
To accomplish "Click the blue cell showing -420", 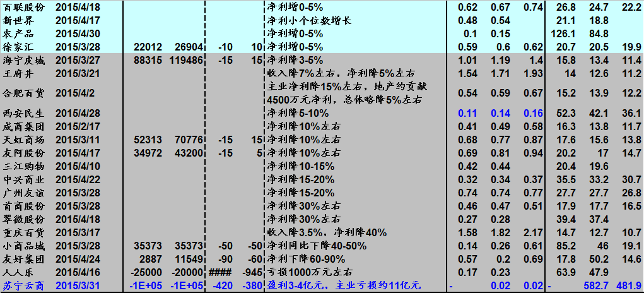I will pos(223,285).
